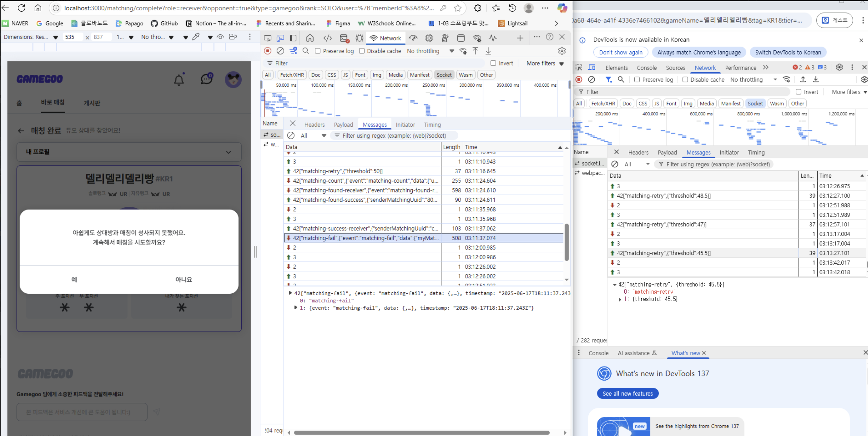Toggle the Invert filter checkbox in Edge DevTools

[493, 63]
